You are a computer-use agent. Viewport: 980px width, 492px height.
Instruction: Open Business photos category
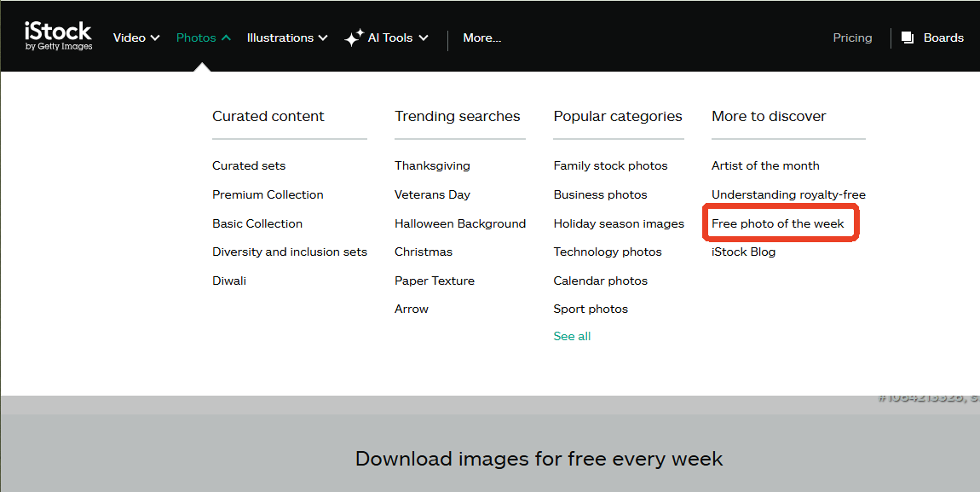tap(601, 194)
